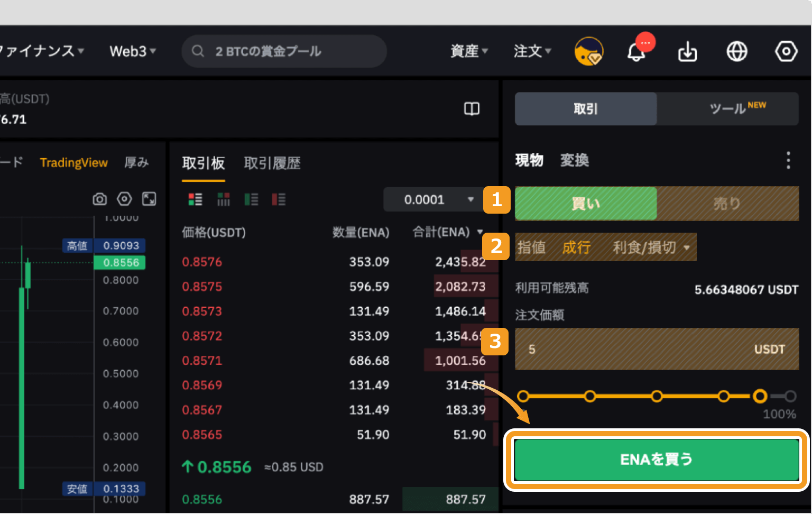
Task: Click the 5.66348067 USDT available balance
Action: [746, 290]
